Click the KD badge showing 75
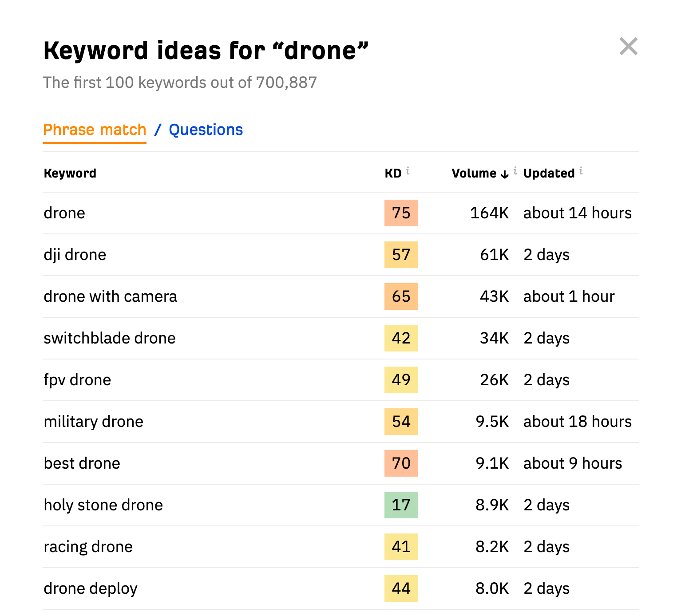 [x=401, y=213]
